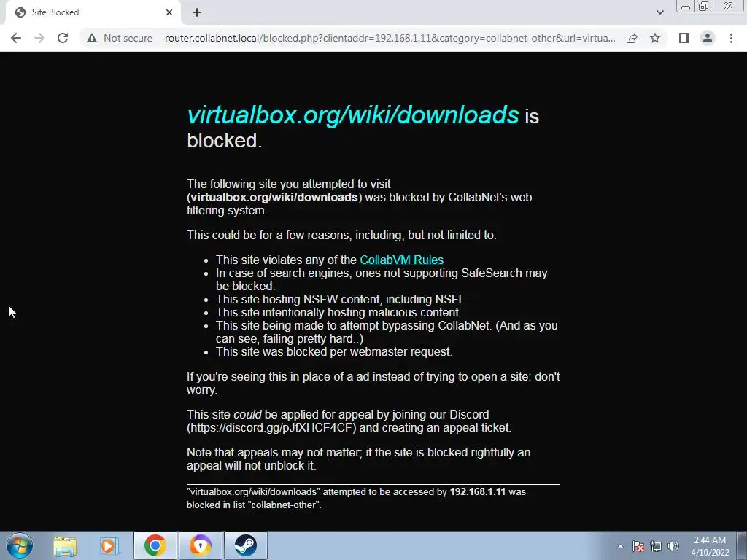Bookmark this page with the star
This screenshot has height=560, width=747.
pos(655,38)
